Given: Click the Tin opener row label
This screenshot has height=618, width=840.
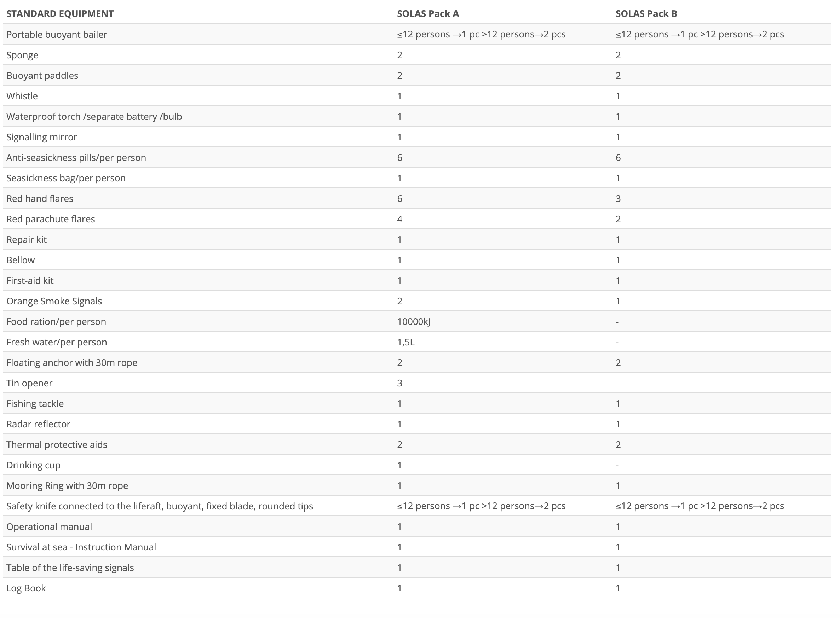Looking at the screenshot, I should (29, 383).
